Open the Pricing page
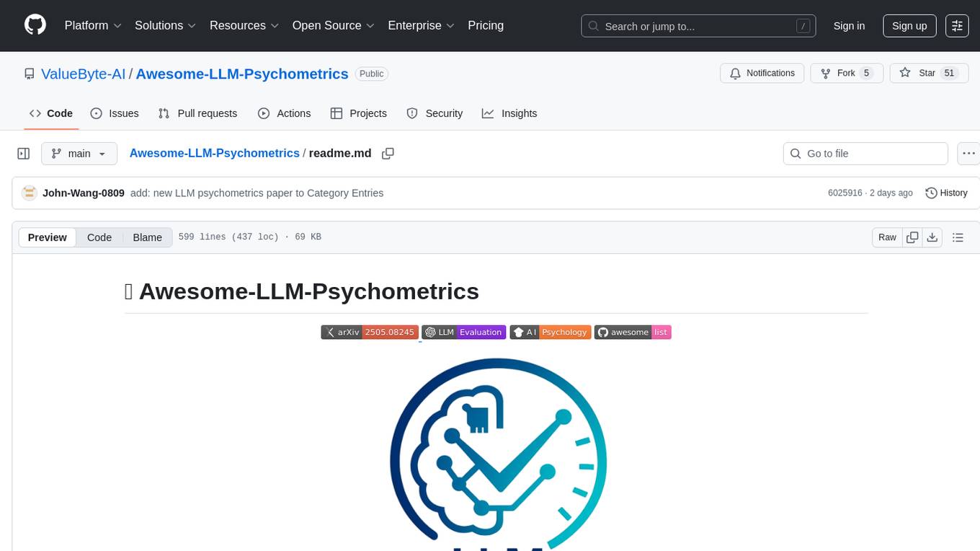Image resolution: width=980 pixels, height=551 pixels. pyautogui.click(x=486, y=25)
